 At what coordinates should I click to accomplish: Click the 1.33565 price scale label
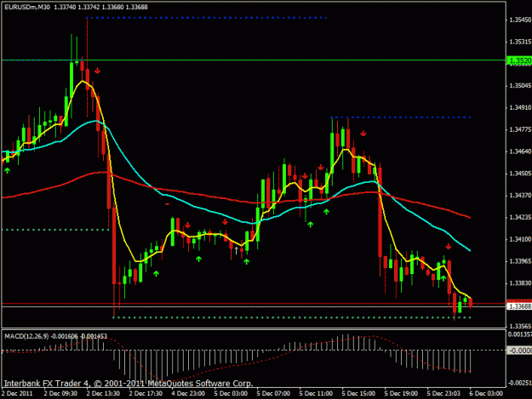[x=520, y=326]
